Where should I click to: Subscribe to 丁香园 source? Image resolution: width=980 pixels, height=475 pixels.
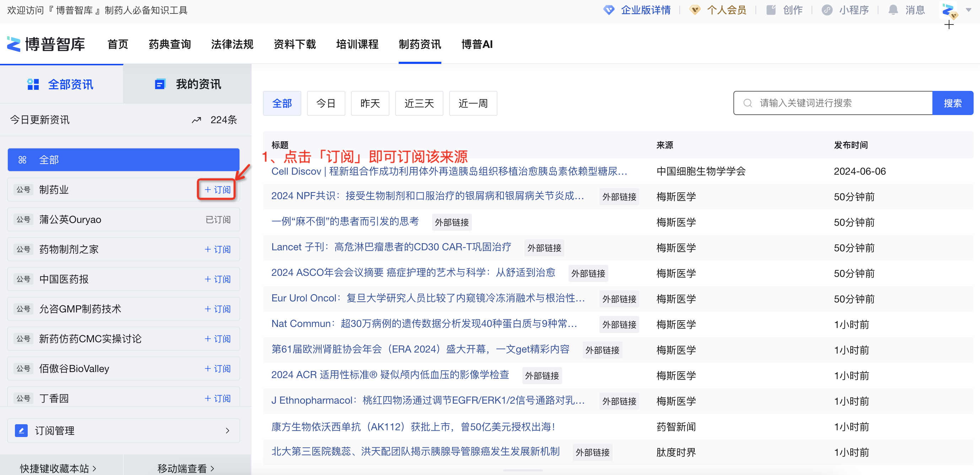(x=217, y=398)
